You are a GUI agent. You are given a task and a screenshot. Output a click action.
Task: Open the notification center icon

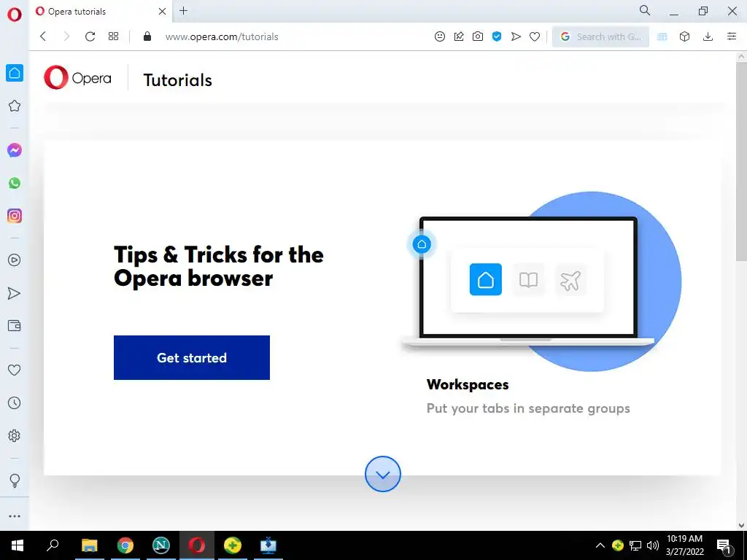pyautogui.click(x=724, y=545)
